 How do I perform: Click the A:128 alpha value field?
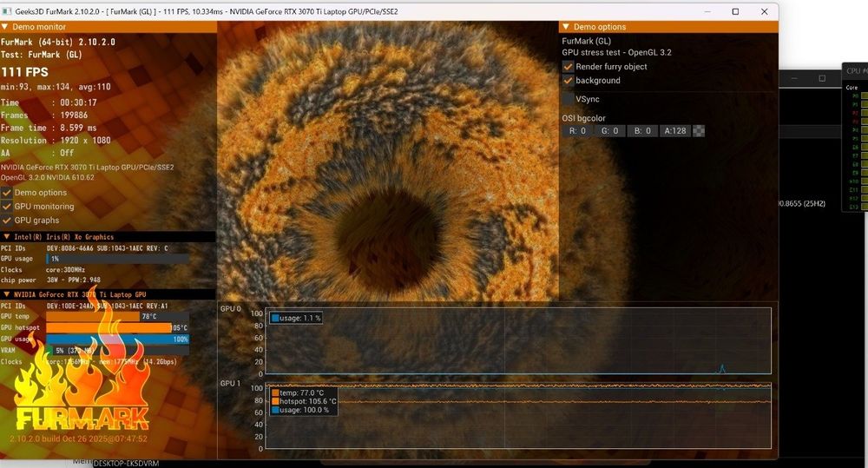(x=674, y=131)
